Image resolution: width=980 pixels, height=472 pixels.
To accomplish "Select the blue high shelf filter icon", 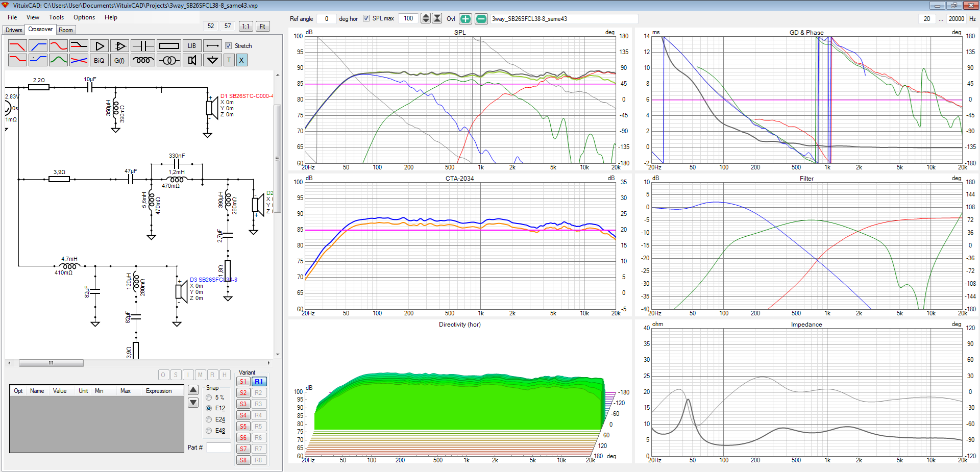I will 38,60.
